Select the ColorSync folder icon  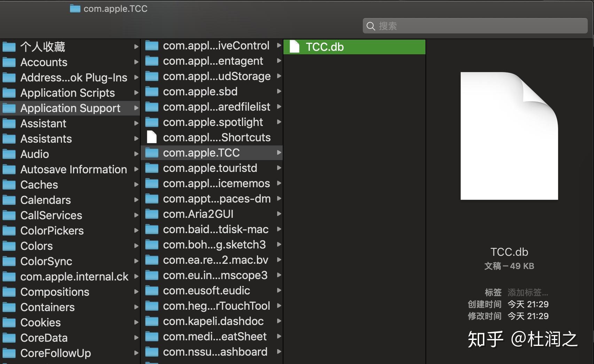(x=9, y=261)
